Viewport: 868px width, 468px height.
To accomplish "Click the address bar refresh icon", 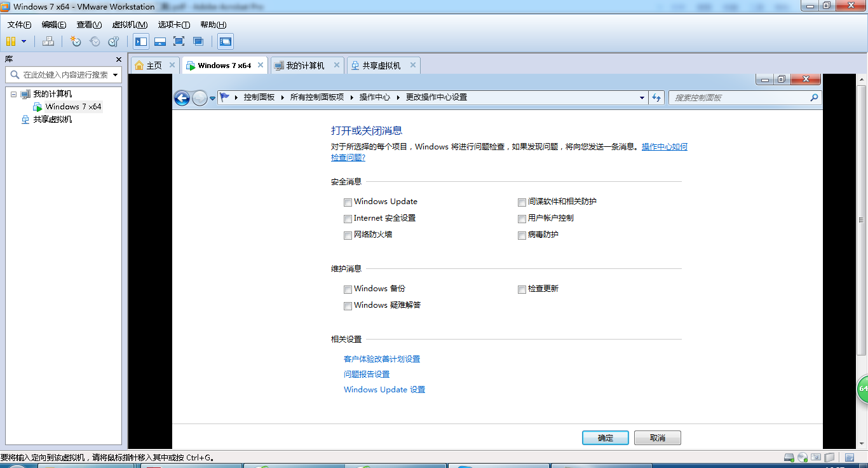I will click(x=657, y=98).
